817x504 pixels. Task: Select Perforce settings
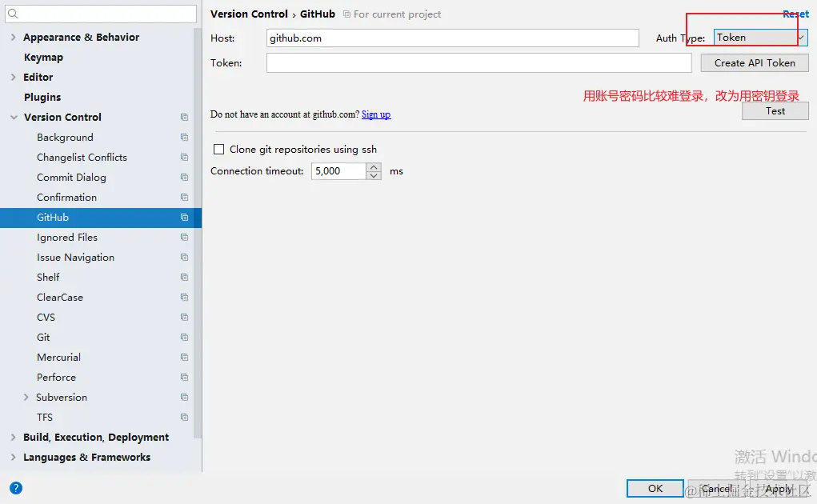click(x=56, y=378)
